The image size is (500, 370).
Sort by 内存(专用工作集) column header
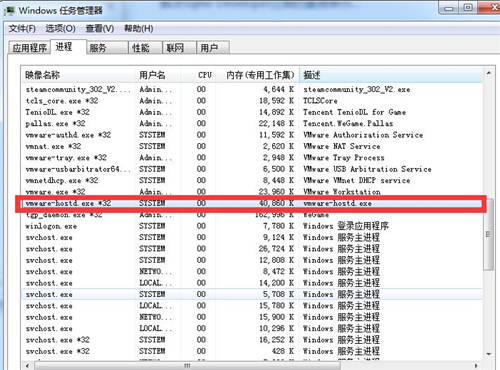click(x=257, y=75)
